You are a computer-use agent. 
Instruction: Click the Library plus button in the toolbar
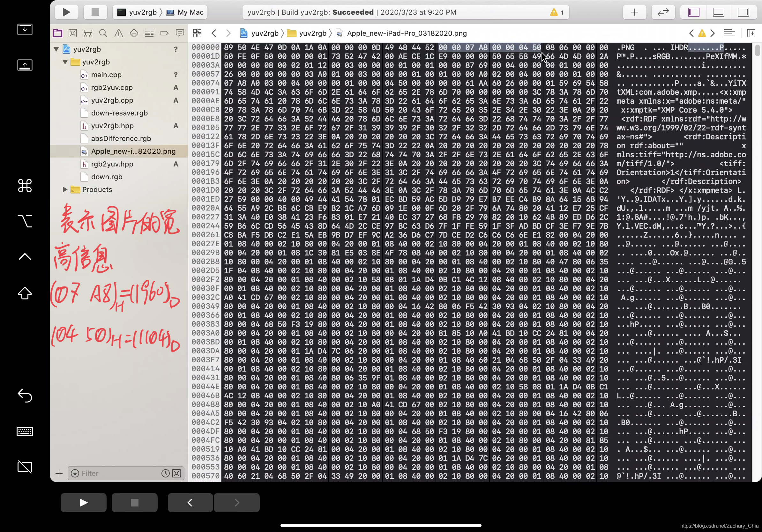634,12
